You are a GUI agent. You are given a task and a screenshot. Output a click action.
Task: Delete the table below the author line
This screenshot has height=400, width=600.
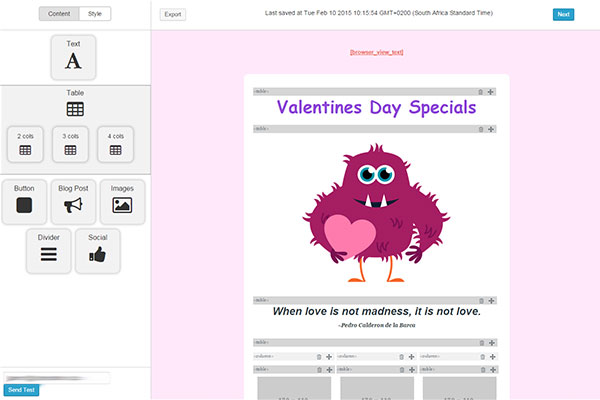point(482,343)
